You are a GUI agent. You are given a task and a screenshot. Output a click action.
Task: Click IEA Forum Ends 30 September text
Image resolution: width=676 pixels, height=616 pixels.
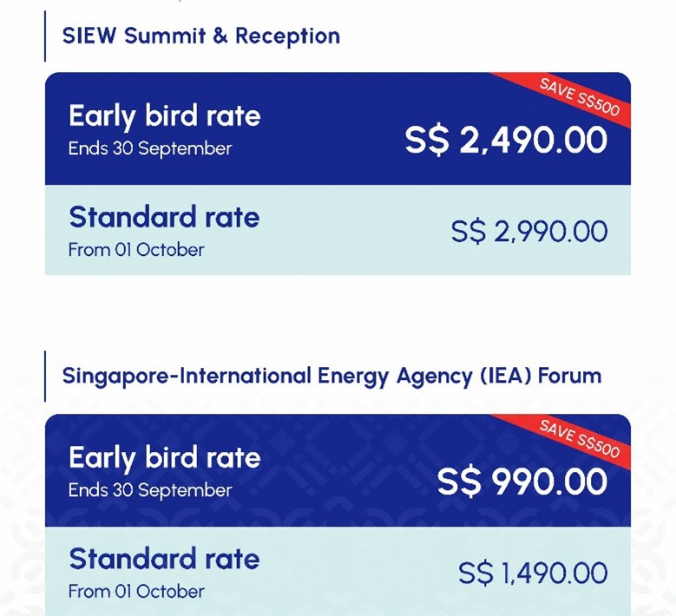point(150,490)
